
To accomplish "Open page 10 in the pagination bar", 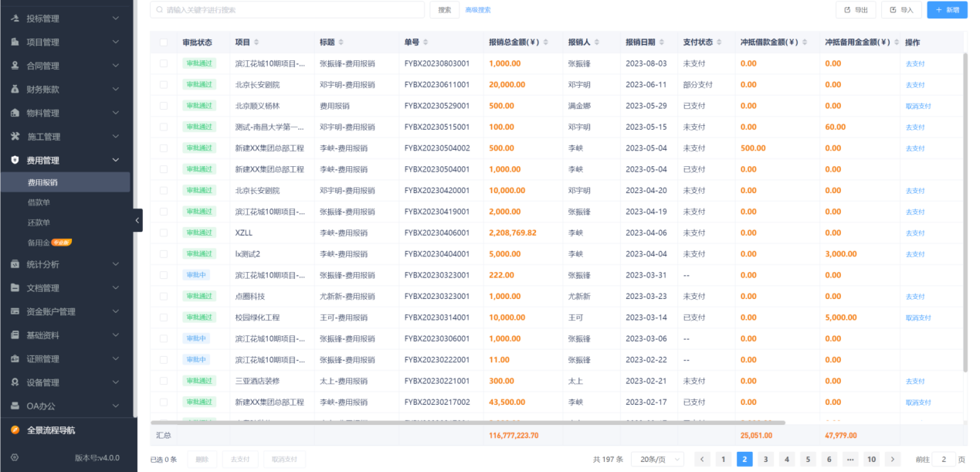I will click(x=871, y=459).
